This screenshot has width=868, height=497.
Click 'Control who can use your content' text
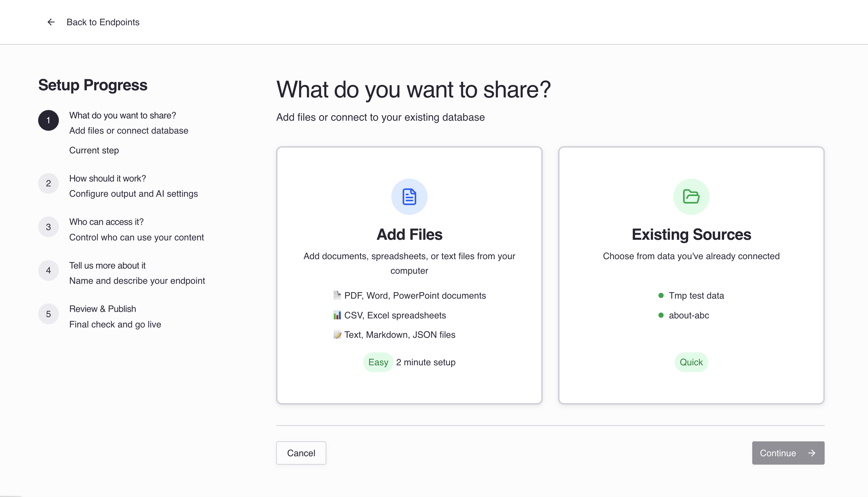click(136, 237)
